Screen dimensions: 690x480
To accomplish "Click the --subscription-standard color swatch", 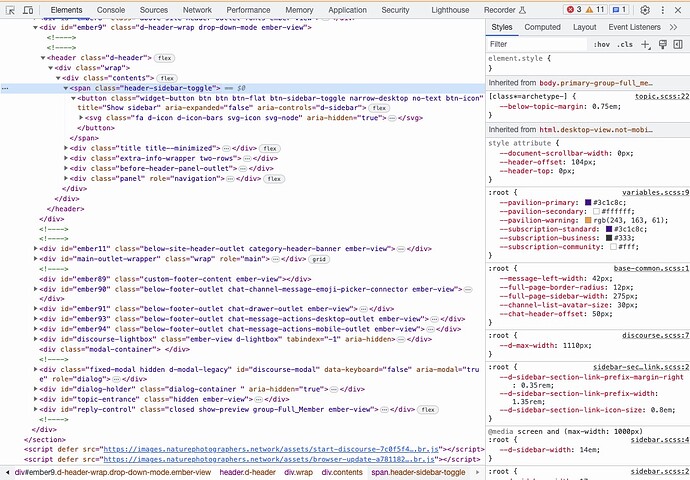I will (609, 229).
